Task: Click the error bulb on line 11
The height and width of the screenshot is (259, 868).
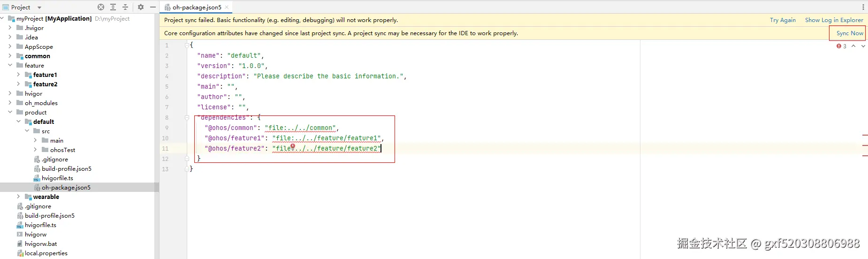Action: pyautogui.click(x=293, y=146)
